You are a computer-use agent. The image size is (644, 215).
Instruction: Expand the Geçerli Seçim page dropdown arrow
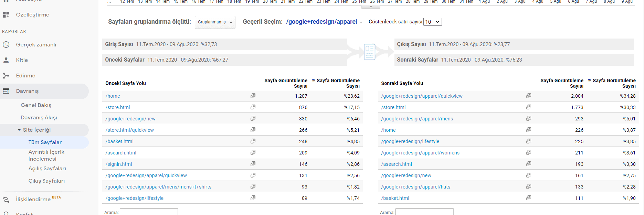[x=361, y=22]
